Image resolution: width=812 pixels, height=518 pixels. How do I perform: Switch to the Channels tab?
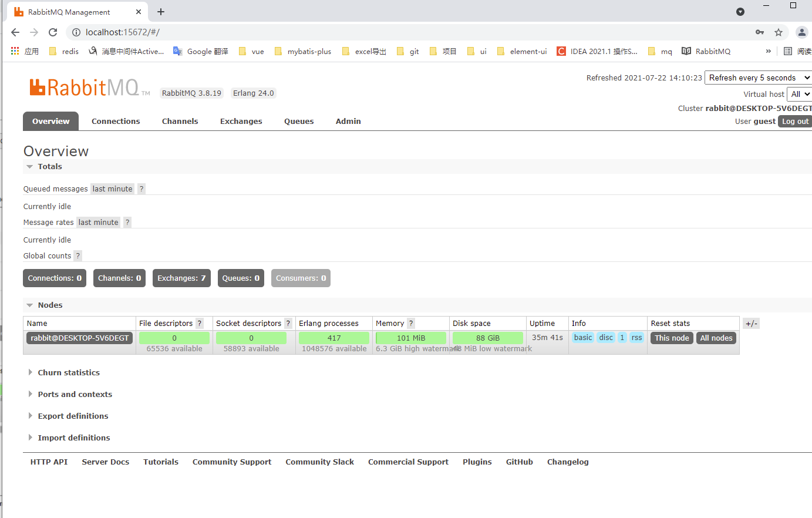(180, 121)
